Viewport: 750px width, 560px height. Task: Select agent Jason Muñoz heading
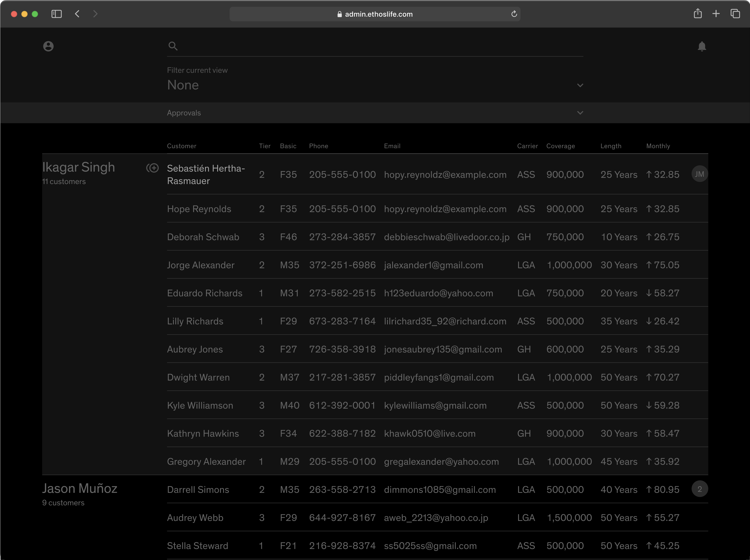(80, 488)
